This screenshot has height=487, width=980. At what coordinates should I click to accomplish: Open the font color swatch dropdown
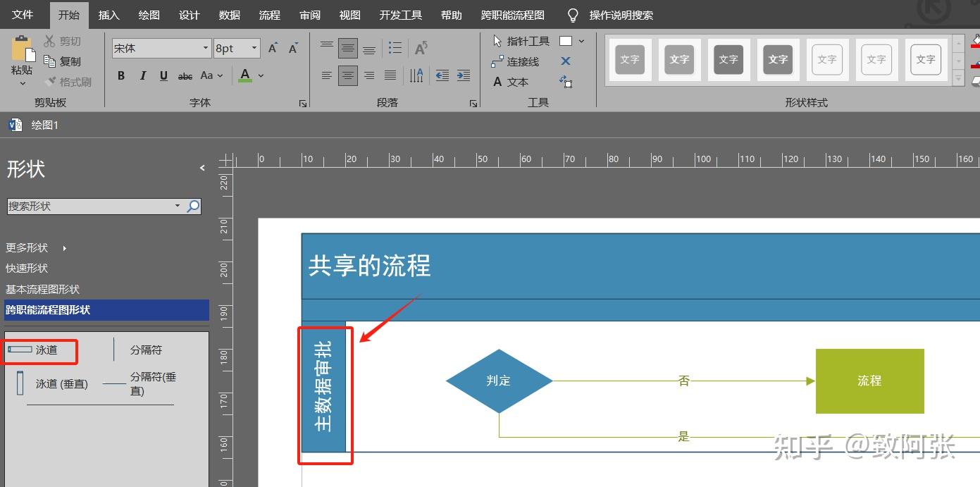click(259, 75)
